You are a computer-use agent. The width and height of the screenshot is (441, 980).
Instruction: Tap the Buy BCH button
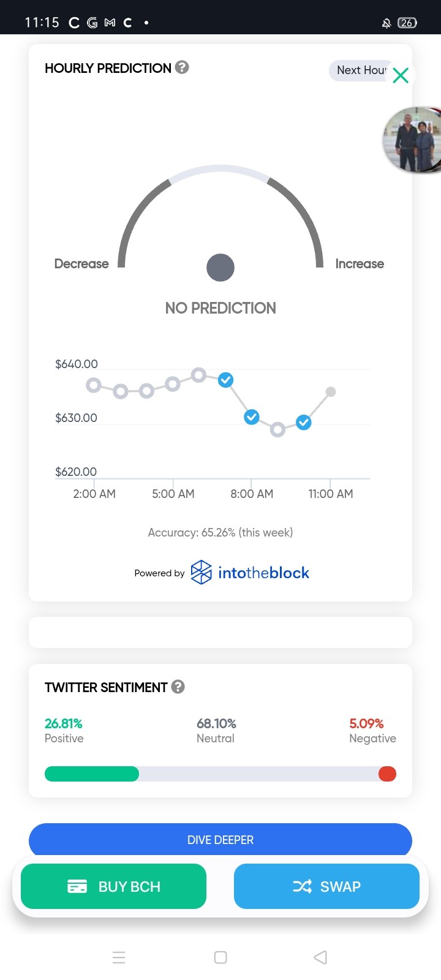click(113, 886)
